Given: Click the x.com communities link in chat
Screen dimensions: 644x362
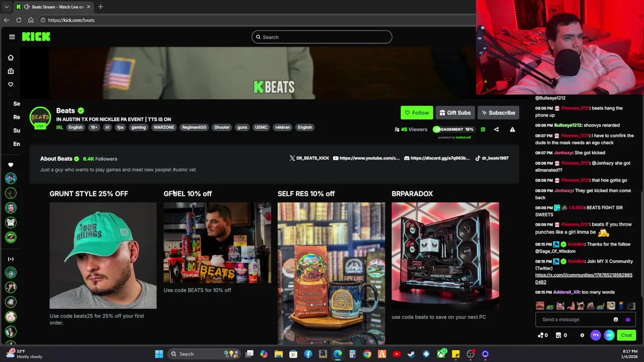Looking at the screenshot, I should (584, 279).
